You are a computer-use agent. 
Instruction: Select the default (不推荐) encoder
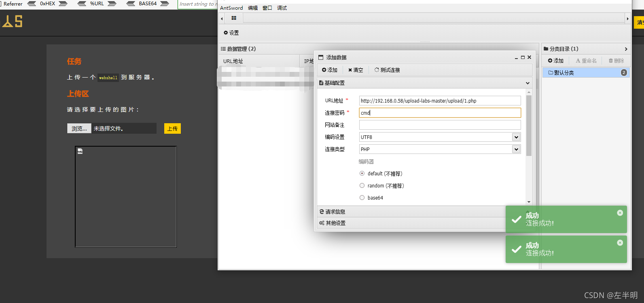362,174
